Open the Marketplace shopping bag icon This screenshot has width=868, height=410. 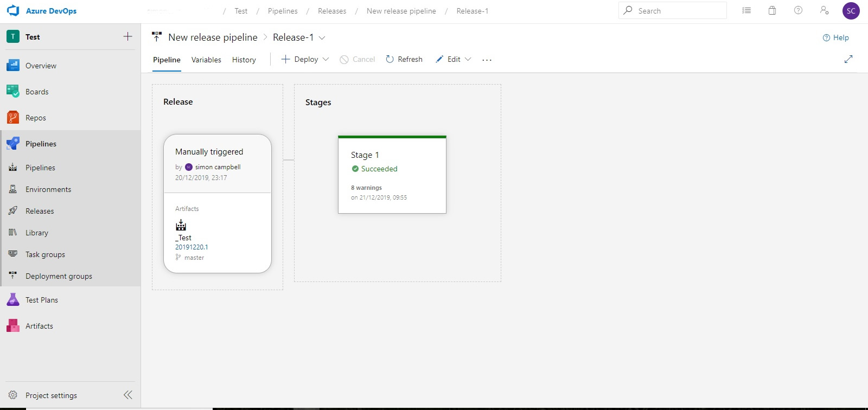point(772,10)
